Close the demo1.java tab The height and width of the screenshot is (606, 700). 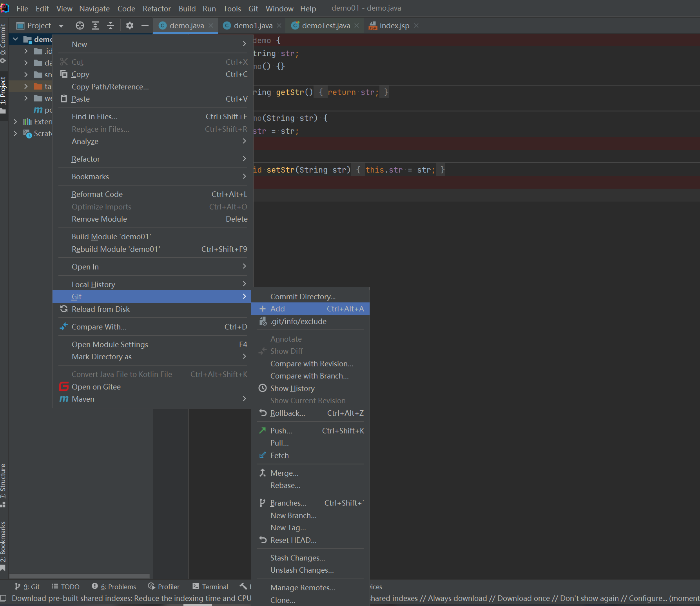(279, 25)
